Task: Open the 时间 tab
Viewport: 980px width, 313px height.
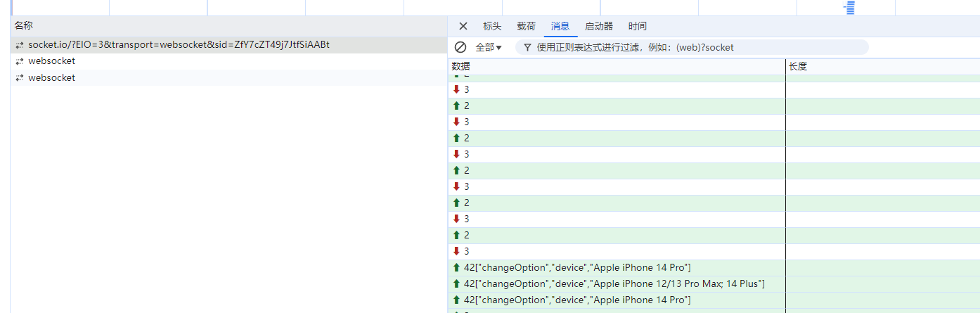Action: [x=638, y=27]
